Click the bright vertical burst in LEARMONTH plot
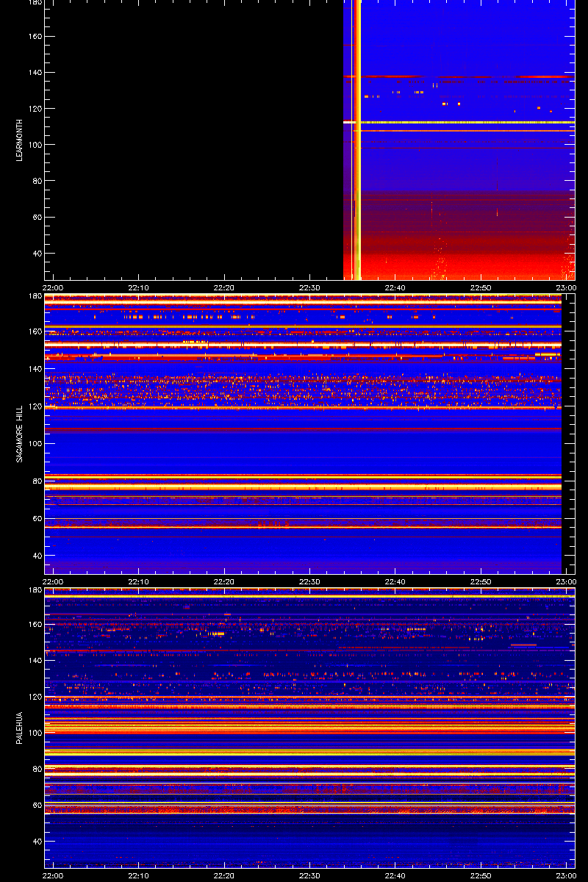This screenshot has width=588, height=882. pos(357,140)
